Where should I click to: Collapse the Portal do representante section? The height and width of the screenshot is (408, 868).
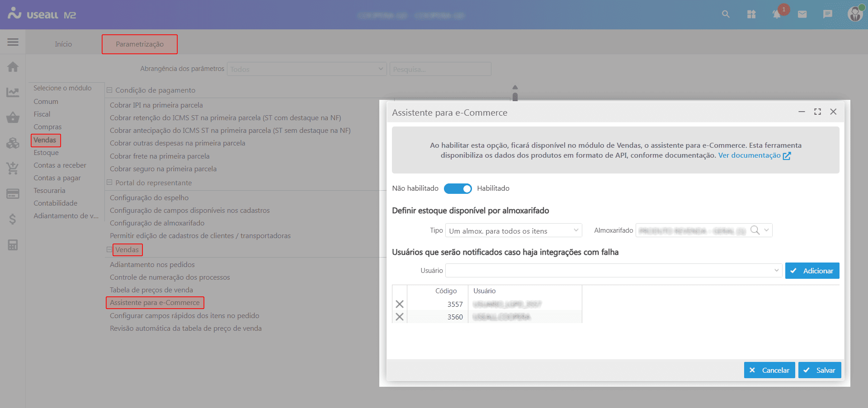109,183
